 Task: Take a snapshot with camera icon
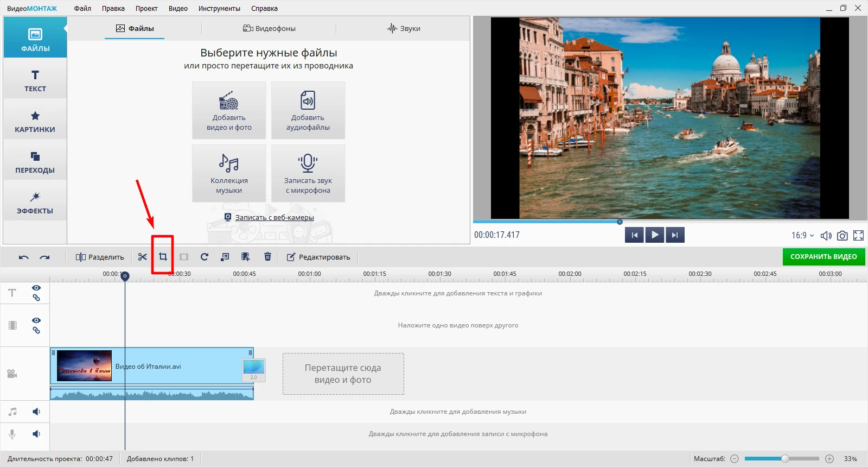click(x=842, y=236)
